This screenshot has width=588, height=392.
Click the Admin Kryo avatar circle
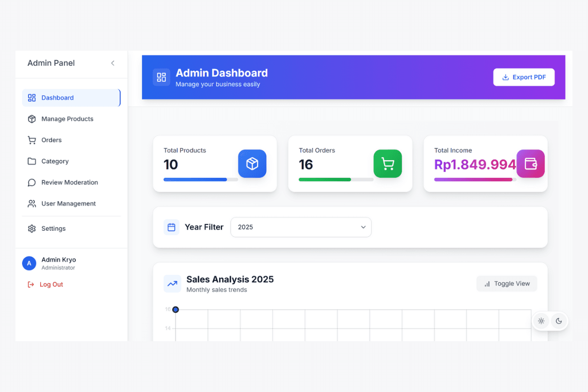coord(29,263)
